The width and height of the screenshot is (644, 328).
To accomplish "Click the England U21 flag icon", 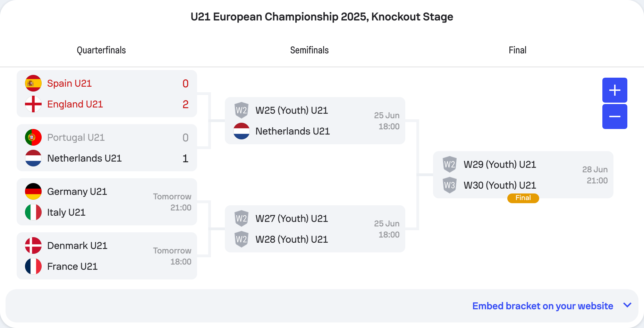I will pyautogui.click(x=33, y=104).
